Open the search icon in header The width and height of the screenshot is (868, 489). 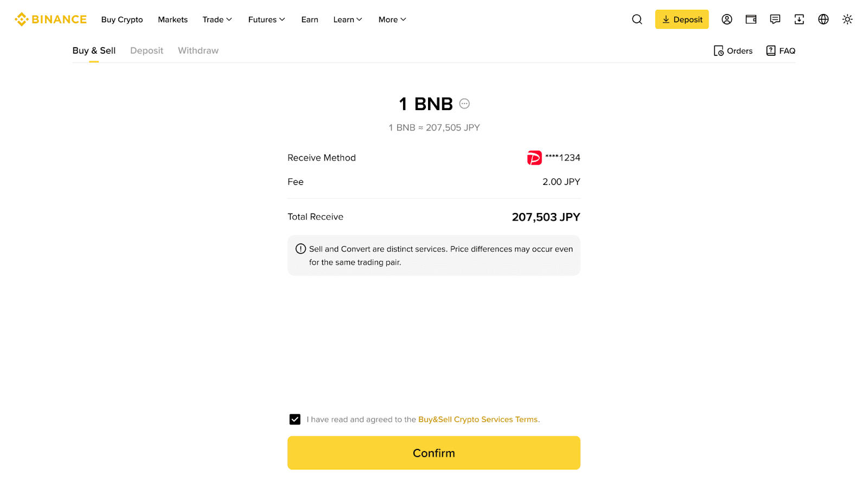tap(637, 20)
